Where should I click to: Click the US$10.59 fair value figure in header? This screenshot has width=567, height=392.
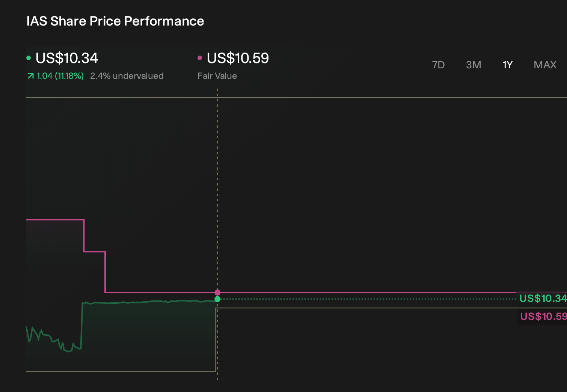(x=238, y=58)
